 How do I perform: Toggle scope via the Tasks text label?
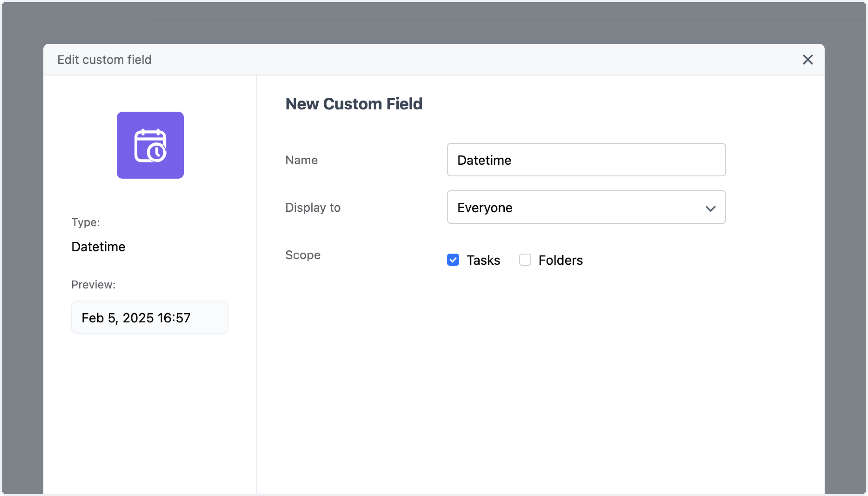483,260
